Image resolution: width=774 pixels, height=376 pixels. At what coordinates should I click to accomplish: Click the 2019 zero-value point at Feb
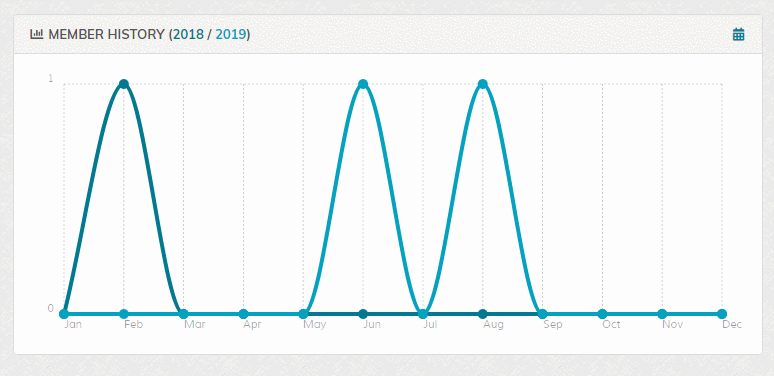[124, 314]
